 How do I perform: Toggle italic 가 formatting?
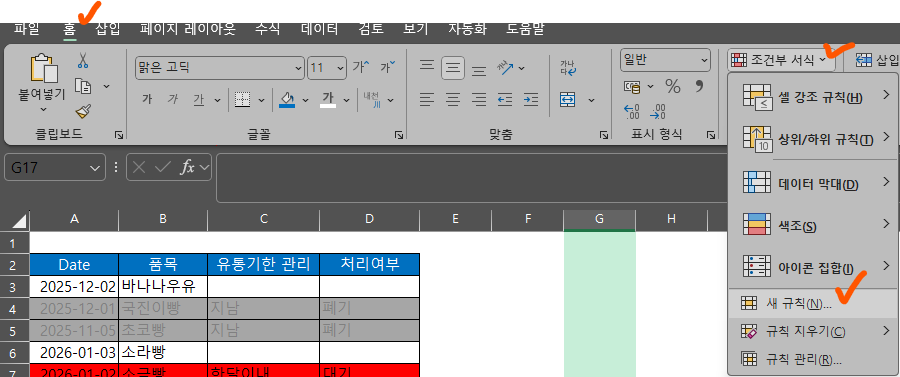[x=173, y=100]
